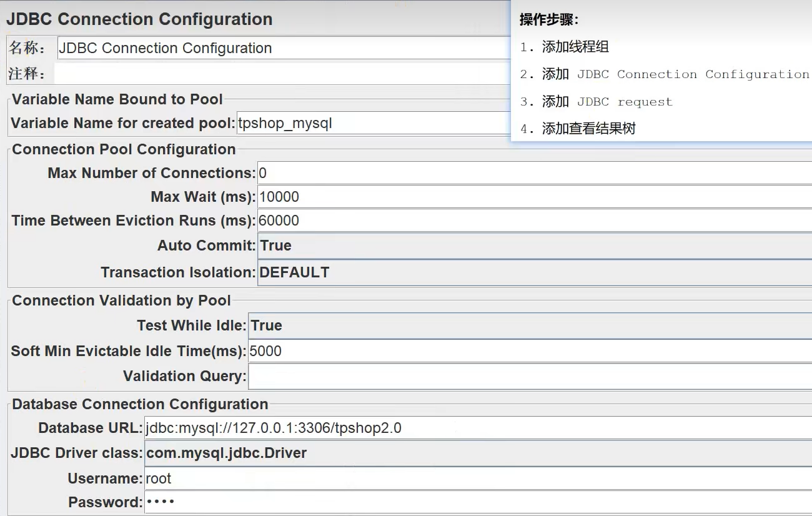Open the Transaction Isolation dropdown
The image size is (812, 516).
point(437,272)
